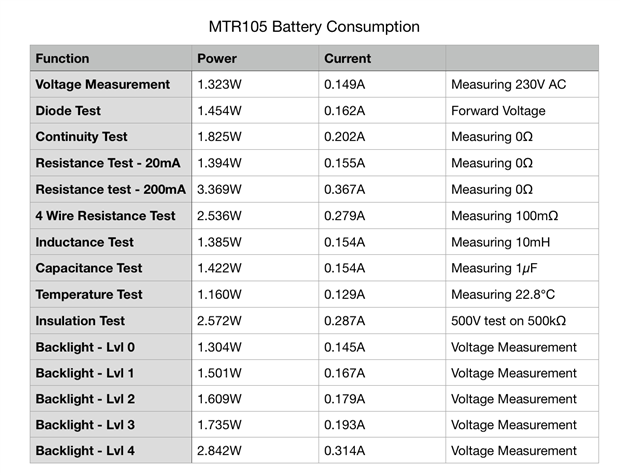Click the Measuring 10mH cell
The height and width of the screenshot is (475, 620).
tap(500, 242)
